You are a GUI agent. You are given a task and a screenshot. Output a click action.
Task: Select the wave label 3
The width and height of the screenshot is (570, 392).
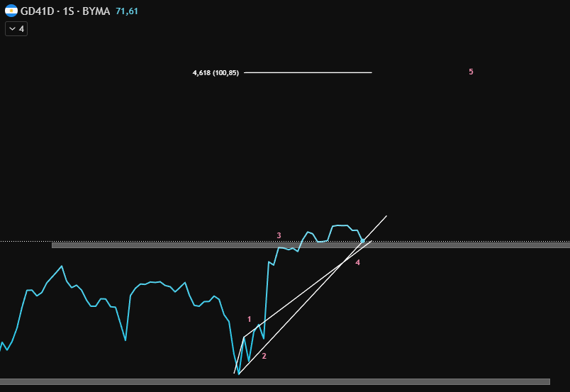click(x=279, y=235)
